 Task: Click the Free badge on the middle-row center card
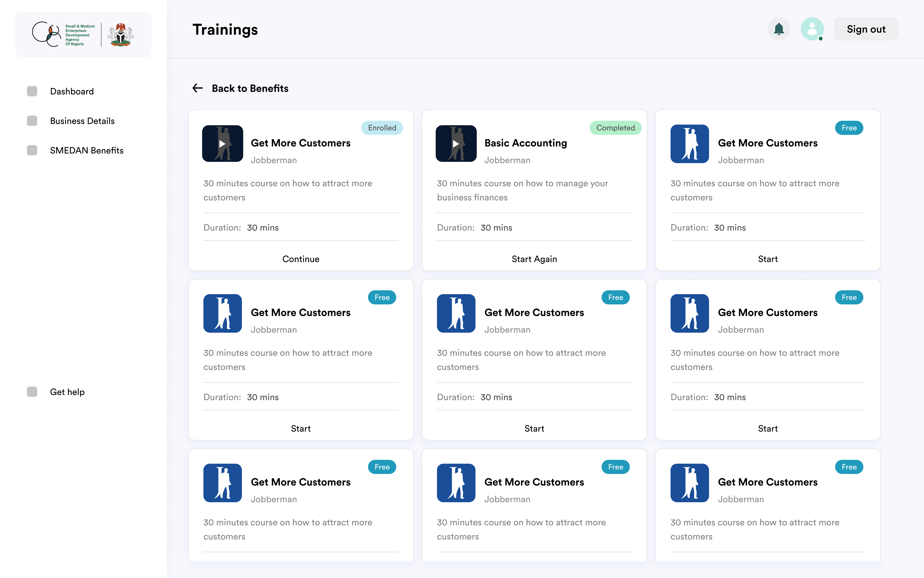pyautogui.click(x=616, y=297)
